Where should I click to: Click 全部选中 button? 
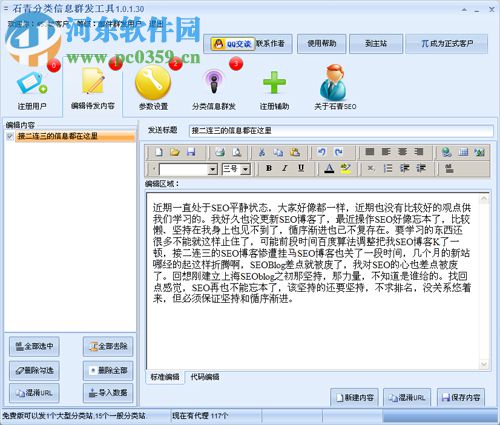tap(34, 346)
